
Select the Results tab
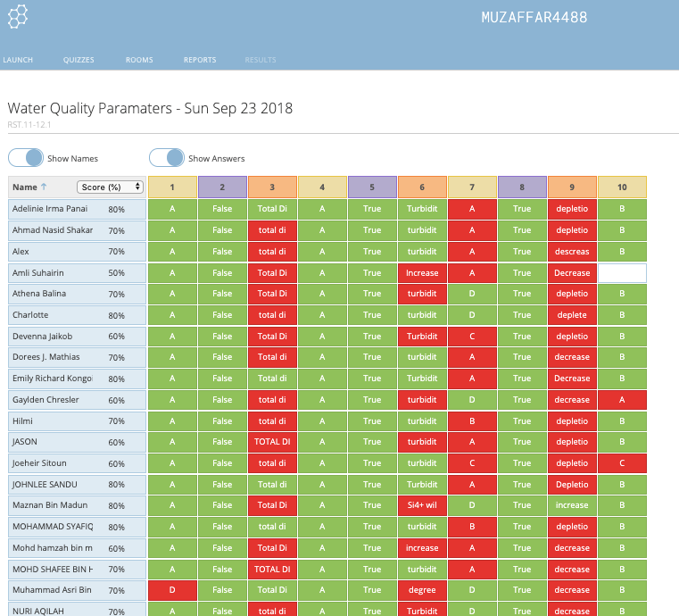(x=261, y=60)
